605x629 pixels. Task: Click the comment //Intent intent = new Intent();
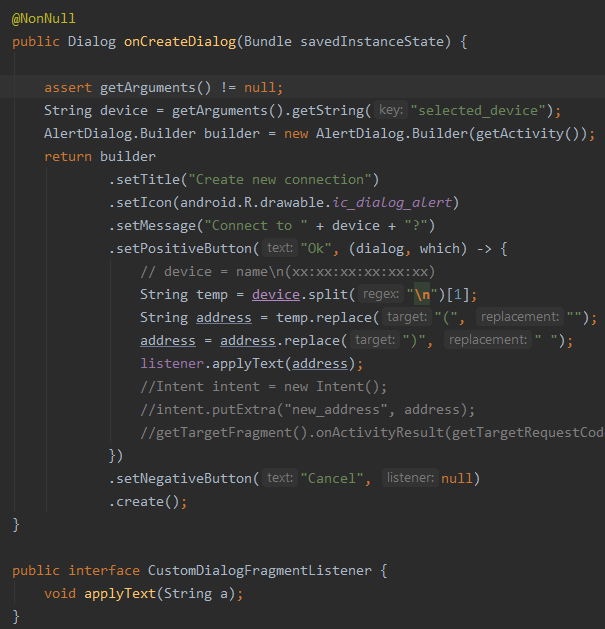point(264,386)
